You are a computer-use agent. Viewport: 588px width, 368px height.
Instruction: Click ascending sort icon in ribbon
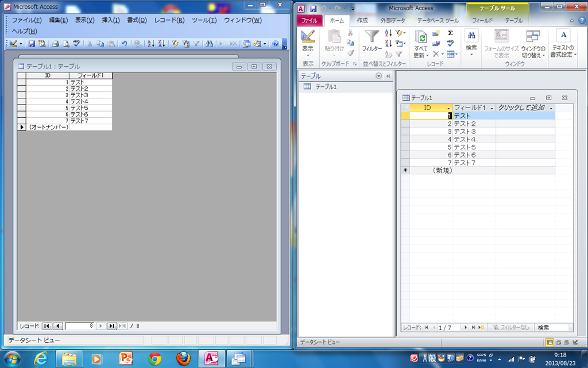[x=389, y=33]
